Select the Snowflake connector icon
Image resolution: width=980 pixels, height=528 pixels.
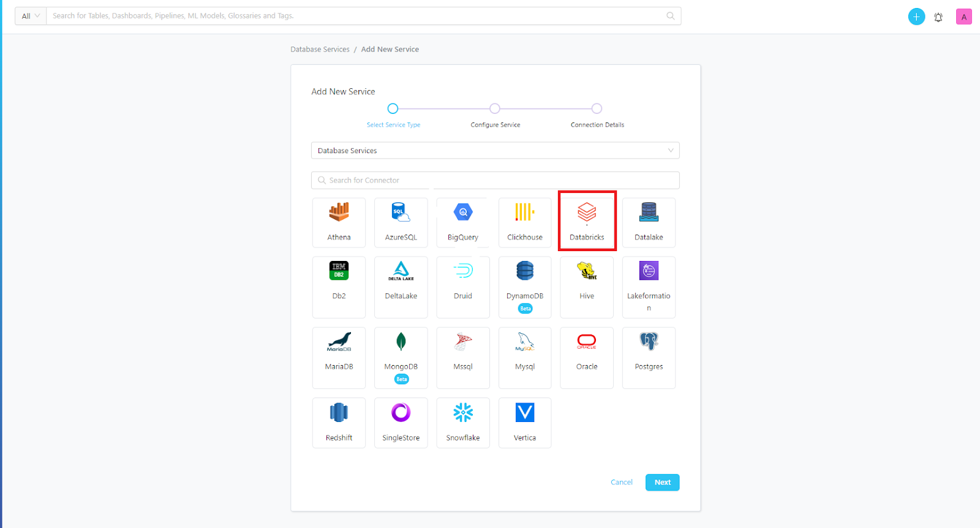(x=463, y=413)
